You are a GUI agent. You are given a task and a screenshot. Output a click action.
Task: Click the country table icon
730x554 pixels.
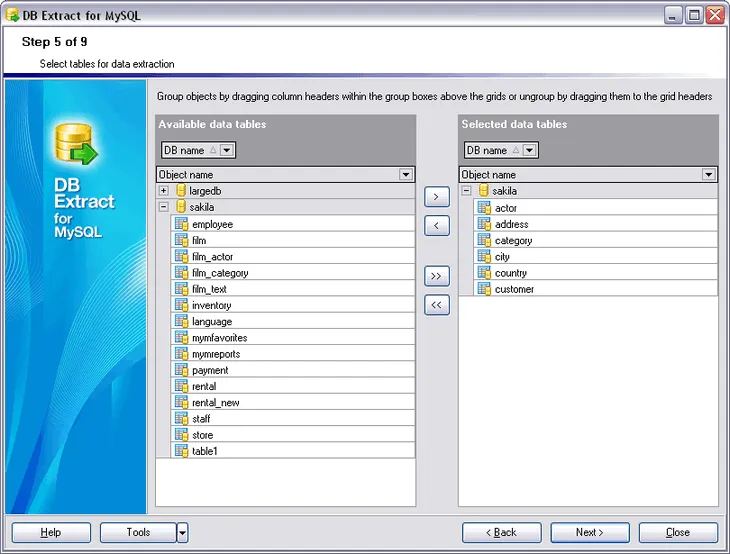click(484, 273)
